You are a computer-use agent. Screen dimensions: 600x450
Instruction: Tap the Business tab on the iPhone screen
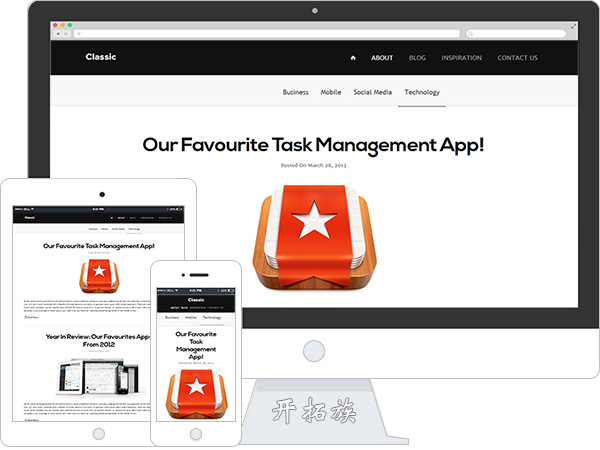[172, 318]
